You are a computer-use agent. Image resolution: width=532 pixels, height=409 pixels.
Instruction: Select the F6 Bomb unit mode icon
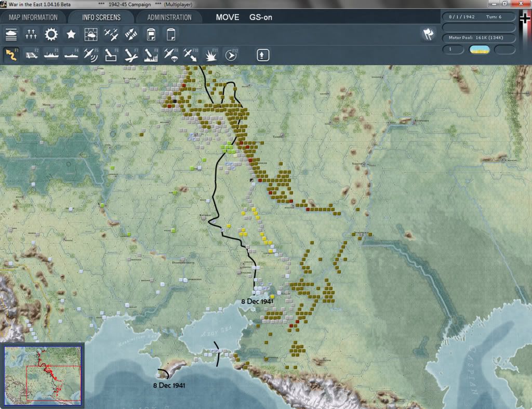click(111, 55)
